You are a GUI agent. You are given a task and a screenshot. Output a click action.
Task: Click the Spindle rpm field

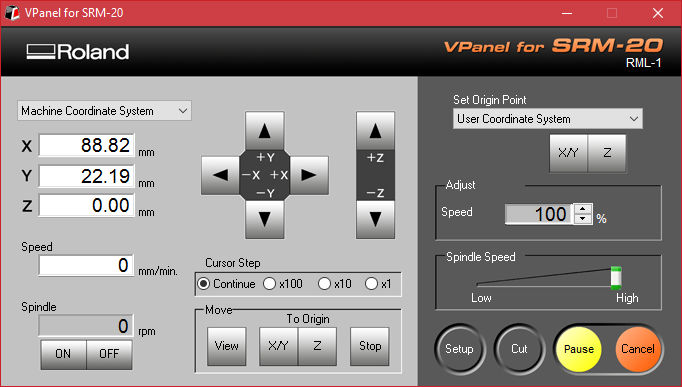point(86,326)
